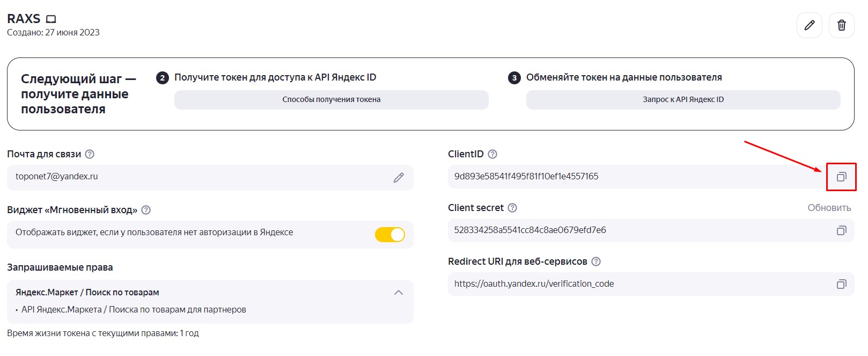Edit the contact email with pencil icon
868x356 pixels.
(x=398, y=178)
